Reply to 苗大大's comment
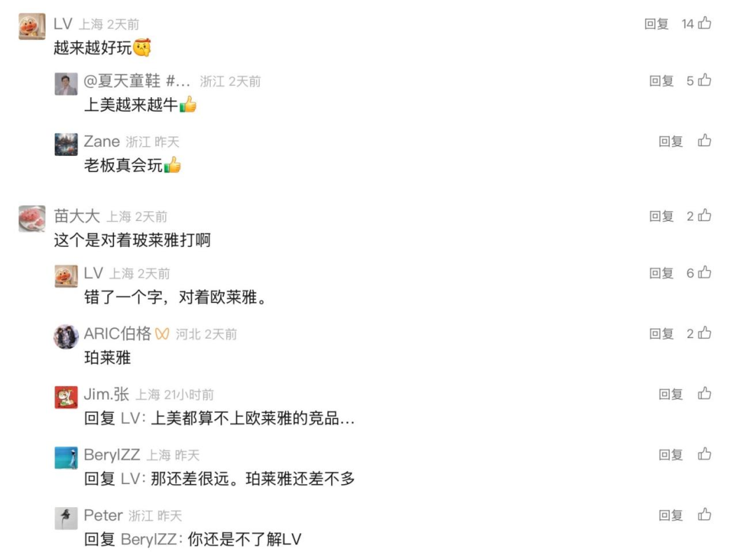Image resolution: width=756 pixels, height=559 pixels. (661, 216)
